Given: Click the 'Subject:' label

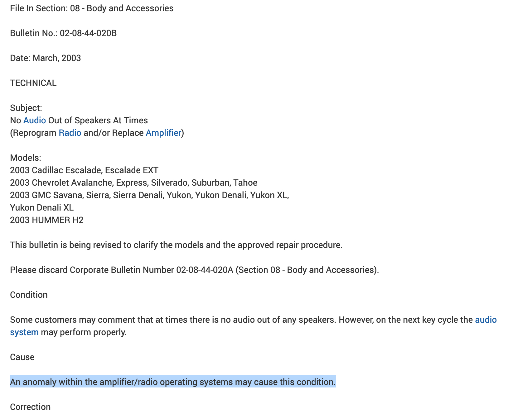Looking at the screenshot, I should pos(26,108).
